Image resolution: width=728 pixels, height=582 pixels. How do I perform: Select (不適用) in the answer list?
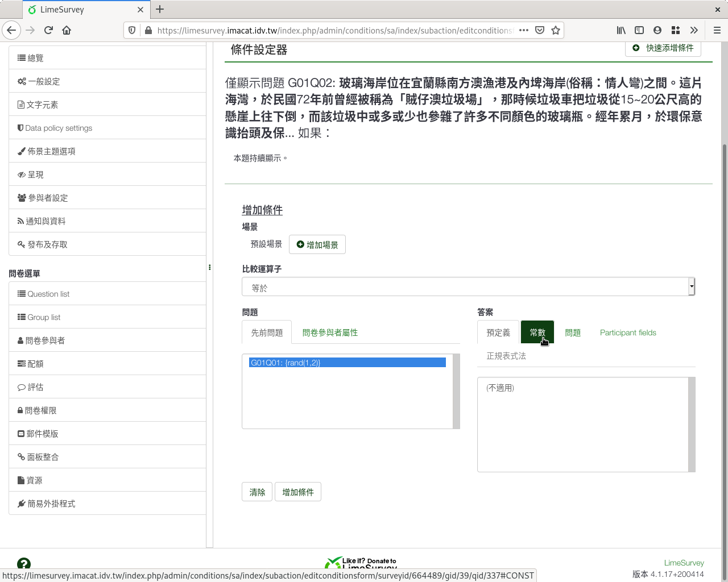pos(583,388)
